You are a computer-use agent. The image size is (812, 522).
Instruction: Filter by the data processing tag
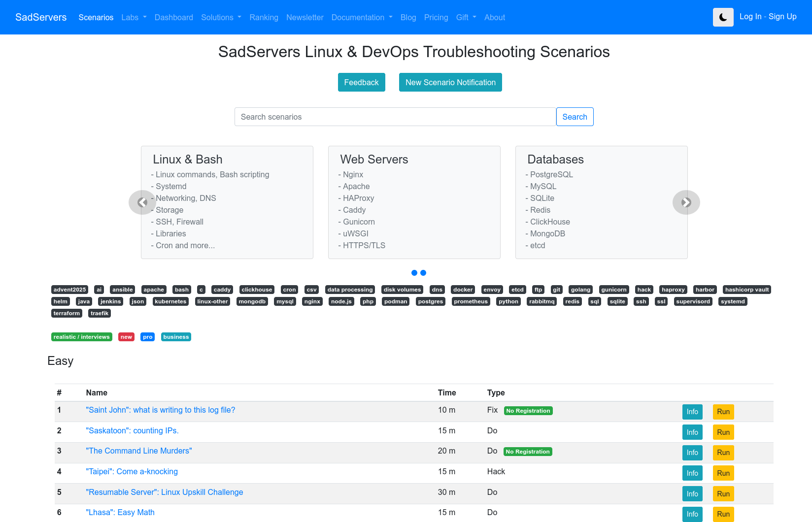pos(350,290)
